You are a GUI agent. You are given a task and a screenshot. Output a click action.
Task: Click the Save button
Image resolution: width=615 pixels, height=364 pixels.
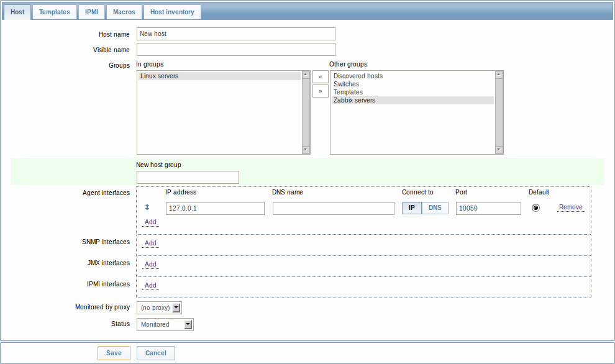pyautogui.click(x=114, y=352)
